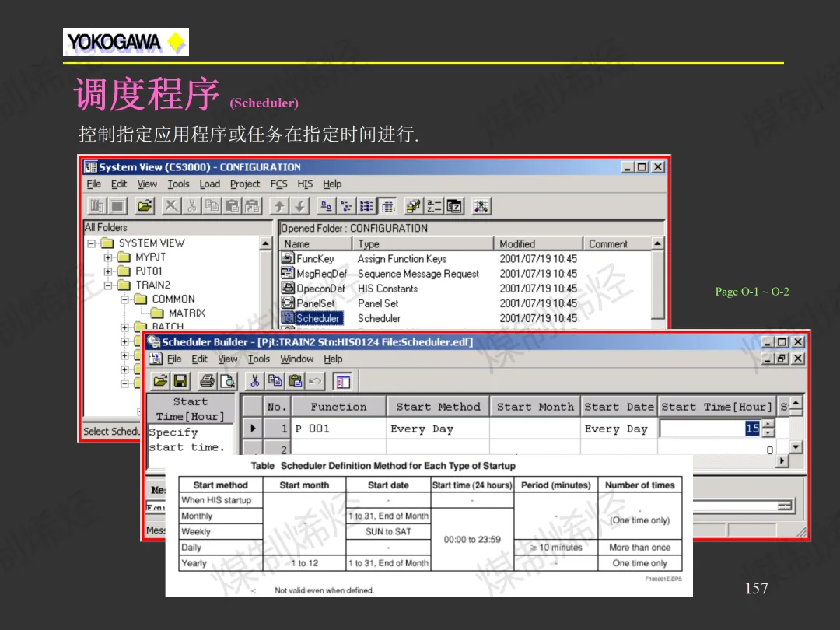Image resolution: width=840 pixels, height=630 pixels.
Task: Click the question mark help icon in System View toolbar
Action: pos(453,205)
